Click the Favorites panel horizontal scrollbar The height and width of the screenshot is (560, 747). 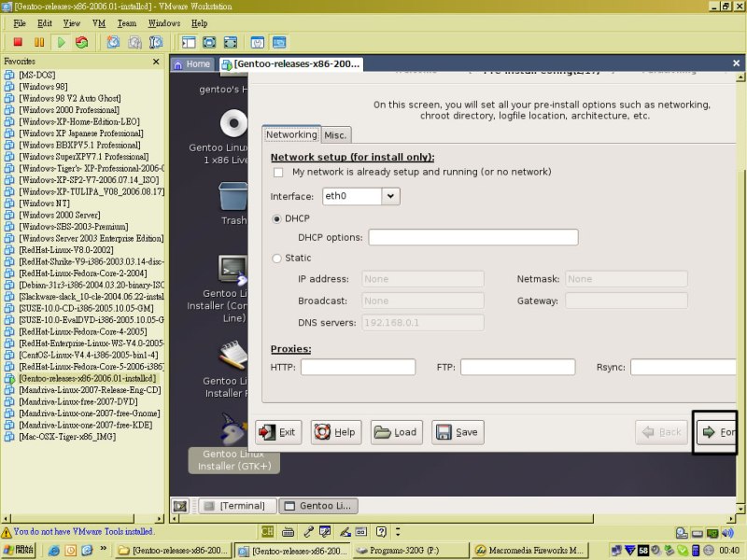[x=73, y=519]
